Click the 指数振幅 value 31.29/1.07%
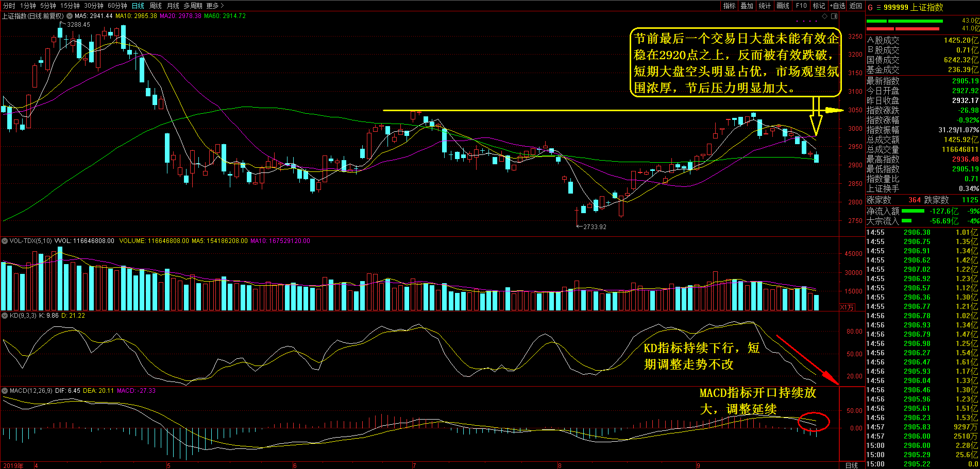The width and height of the screenshot is (980, 469). (958, 130)
